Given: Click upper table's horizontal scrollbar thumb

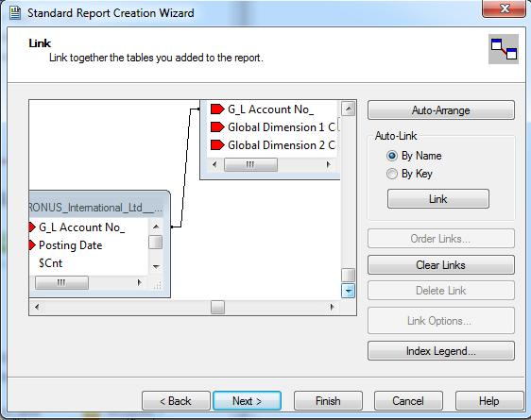Looking at the screenshot, I should click(x=250, y=164).
